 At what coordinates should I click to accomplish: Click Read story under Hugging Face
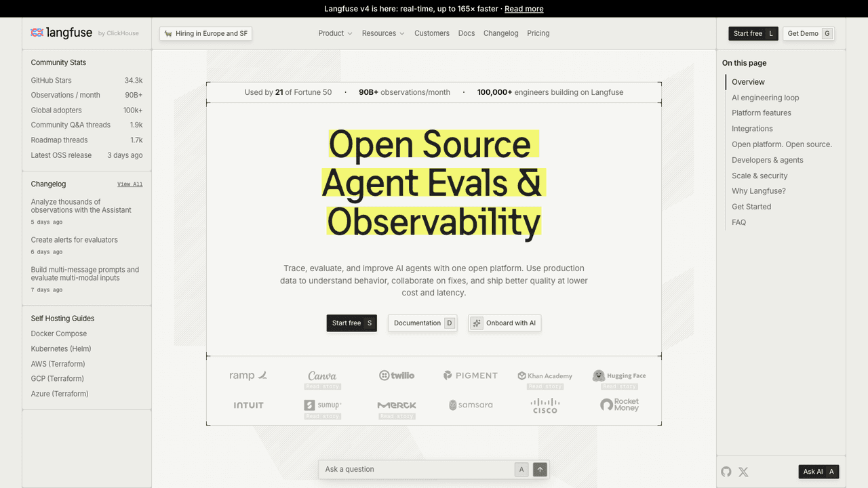click(619, 386)
